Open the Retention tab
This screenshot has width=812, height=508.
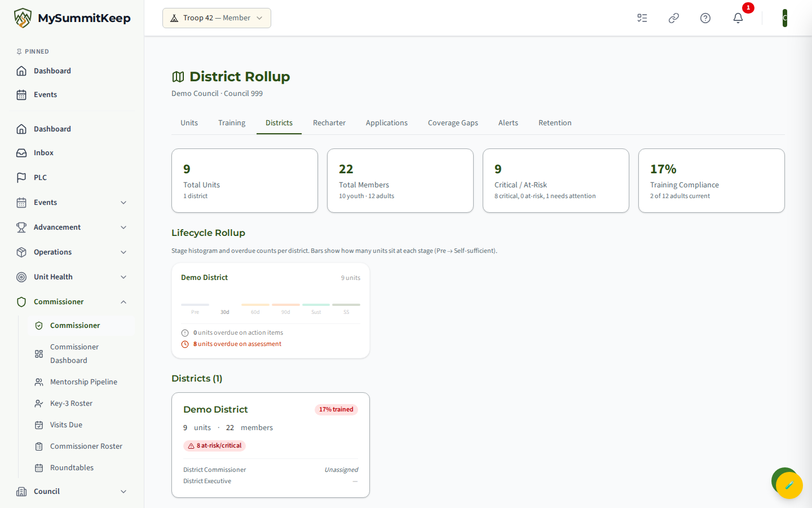pyautogui.click(x=555, y=123)
